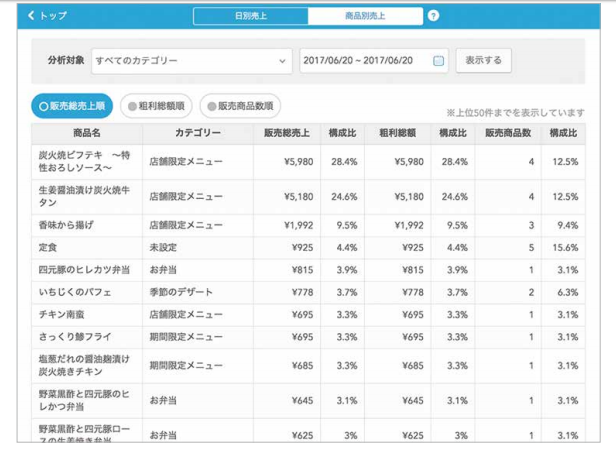The image size is (616, 455).
Task: Click the トップ link
Action: tap(54, 16)
